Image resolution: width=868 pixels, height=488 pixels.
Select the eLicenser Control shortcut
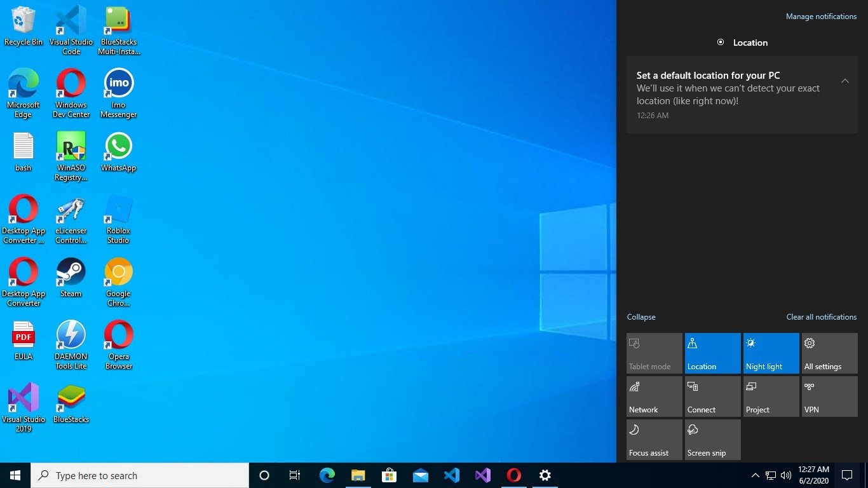click(x=71, y=219)
